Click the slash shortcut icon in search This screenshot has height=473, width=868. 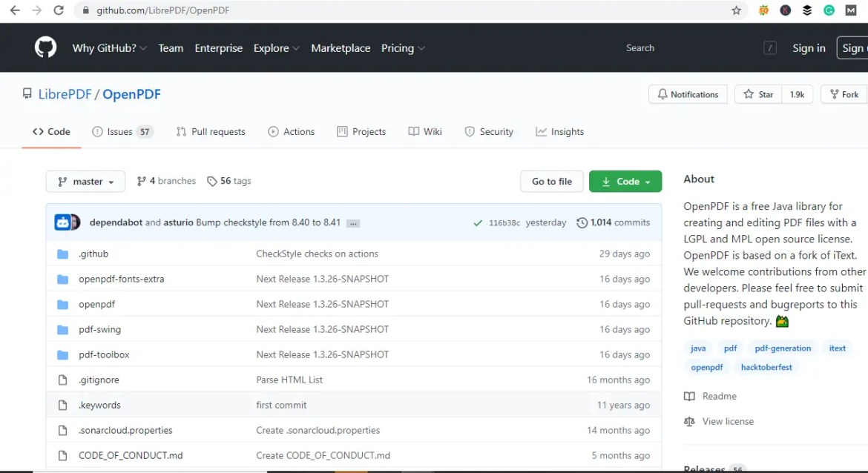tap(770, 48)
